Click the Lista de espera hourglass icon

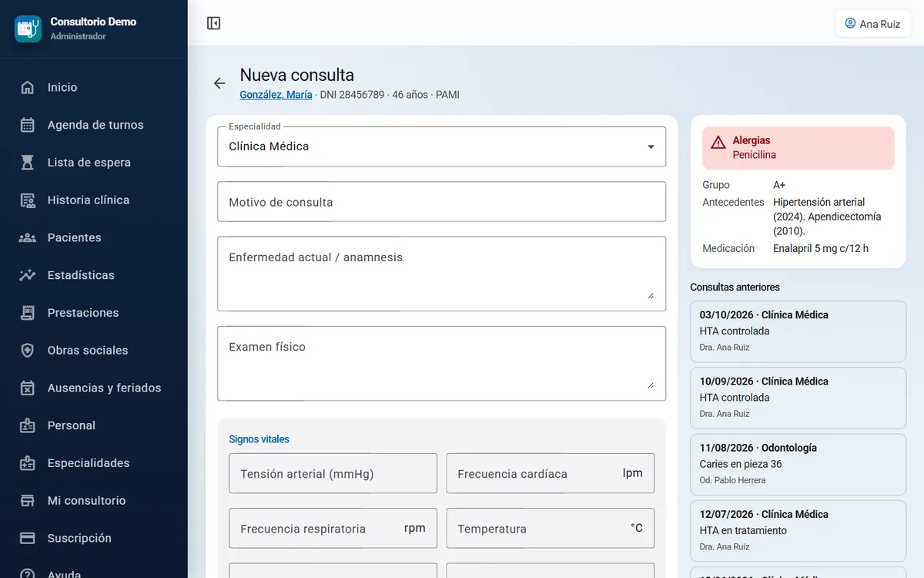click(x=28, y=163)
